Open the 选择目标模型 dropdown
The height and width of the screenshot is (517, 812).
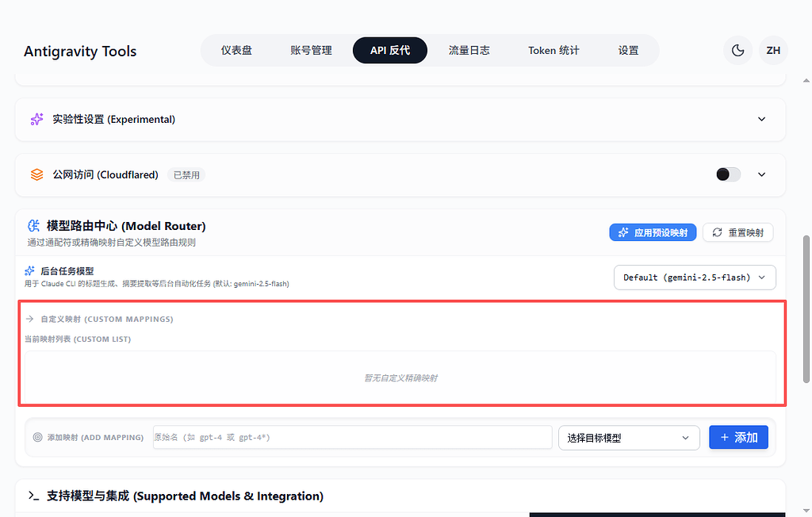point(629,438)
